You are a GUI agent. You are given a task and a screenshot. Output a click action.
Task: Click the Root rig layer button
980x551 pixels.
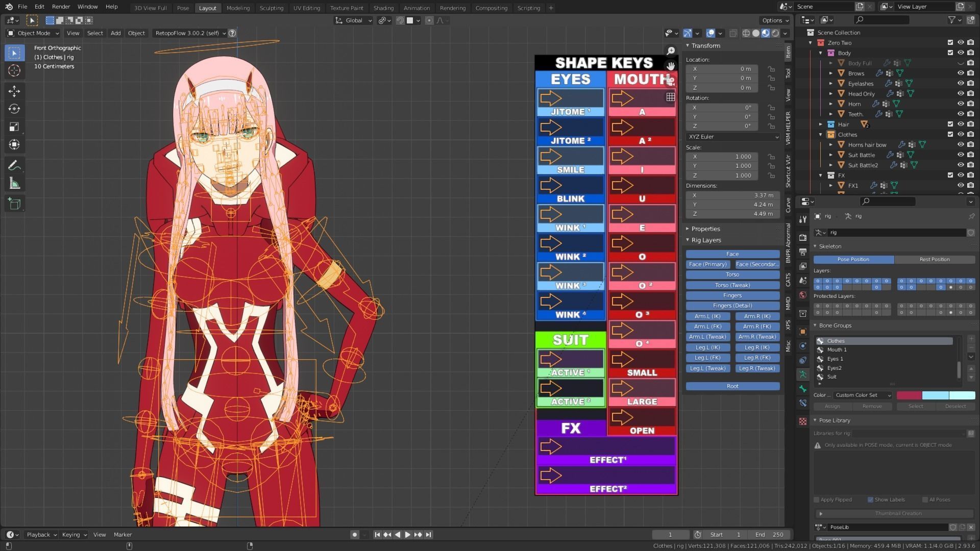click(732, 386)
